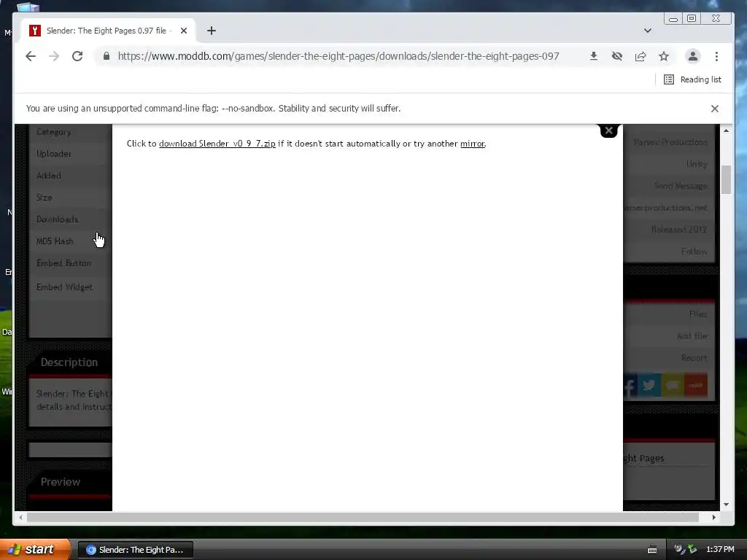Click the Downloads row label
Image resolution: width=747 pixels, height=560 pixels.
pos(57,219)
